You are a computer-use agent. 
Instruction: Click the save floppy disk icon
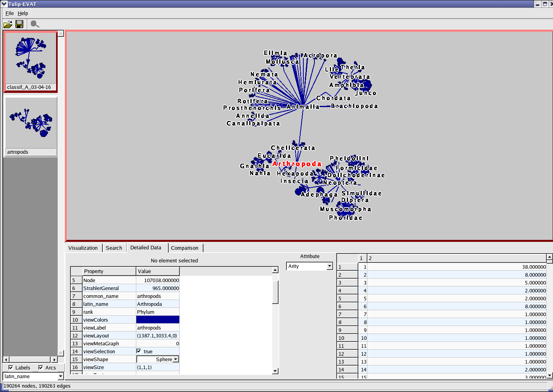[x=19, y=24]
